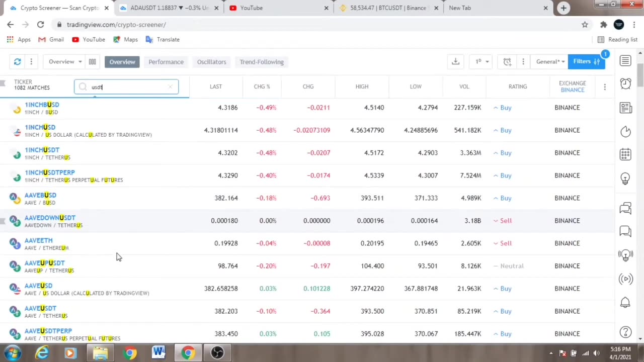
Task: Open watchlist panel in right sidebar
Action: (x=625, y=61)
